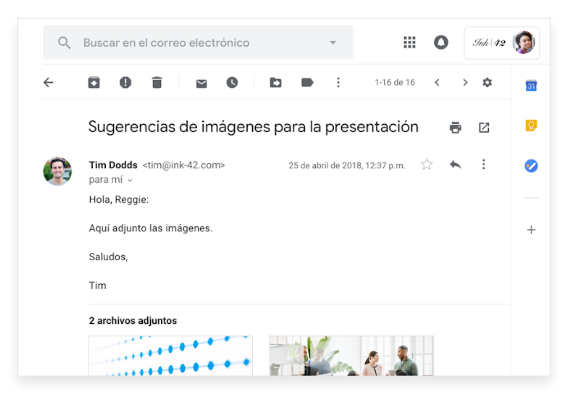Focus the 'Buscar en el correo electrónico' field
The image size is (571, 403).
(x=198, y=43)
